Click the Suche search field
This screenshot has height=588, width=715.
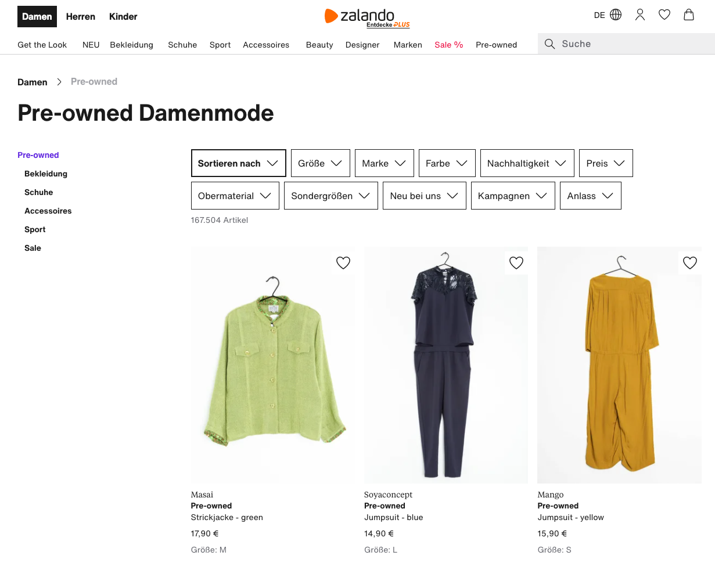coord(626,44)
